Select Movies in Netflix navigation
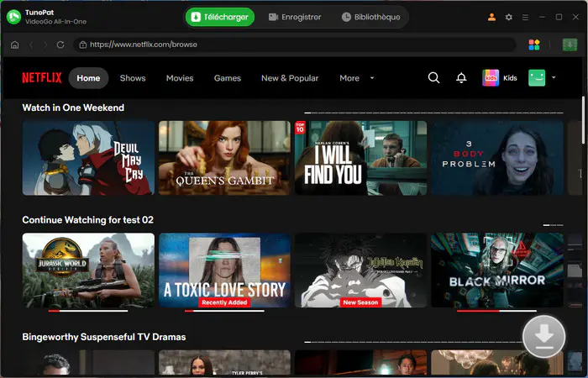The width and height of the screenshot is (588, 378). pos(180,78)
